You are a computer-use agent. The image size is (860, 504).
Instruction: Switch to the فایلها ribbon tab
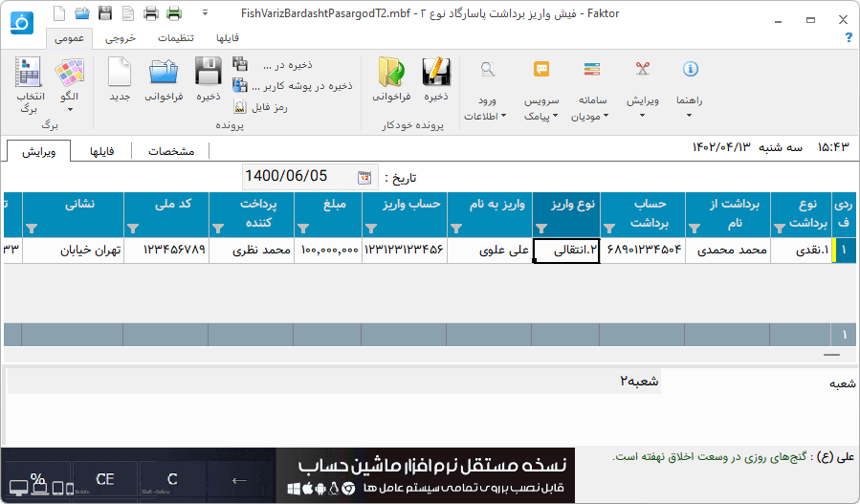pyautogui.click(x=227, y=38)
